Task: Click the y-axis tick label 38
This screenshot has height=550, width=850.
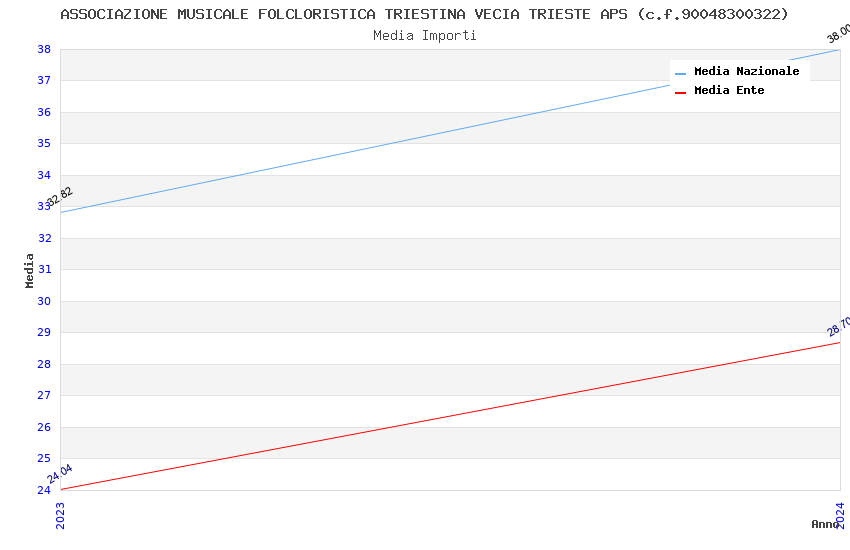Action: click(44, 49)
